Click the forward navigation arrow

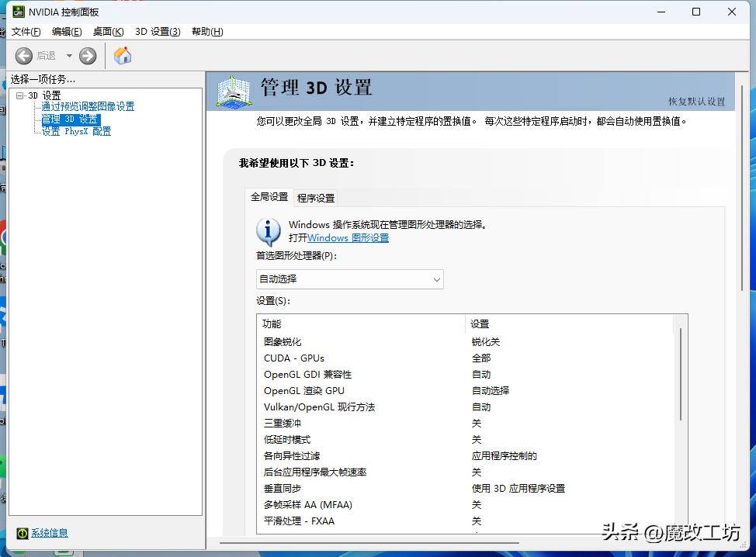(x=87, y=55)
